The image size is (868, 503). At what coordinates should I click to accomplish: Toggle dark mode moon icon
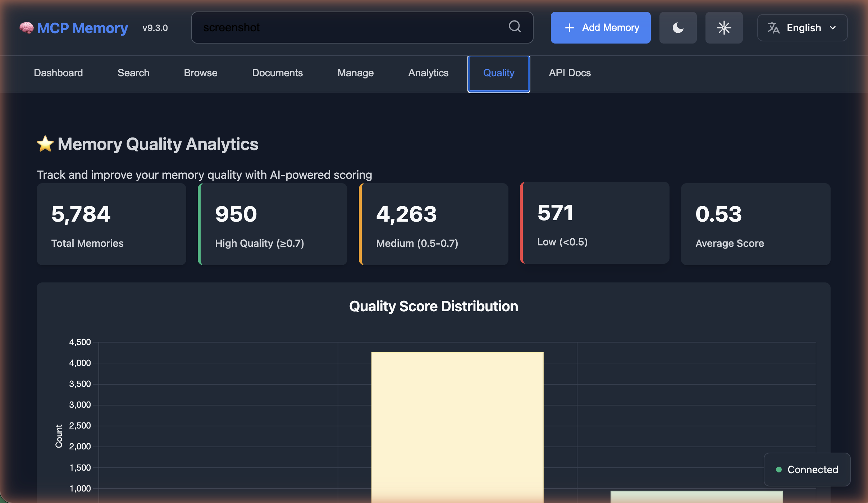click(x=678, y=28)
